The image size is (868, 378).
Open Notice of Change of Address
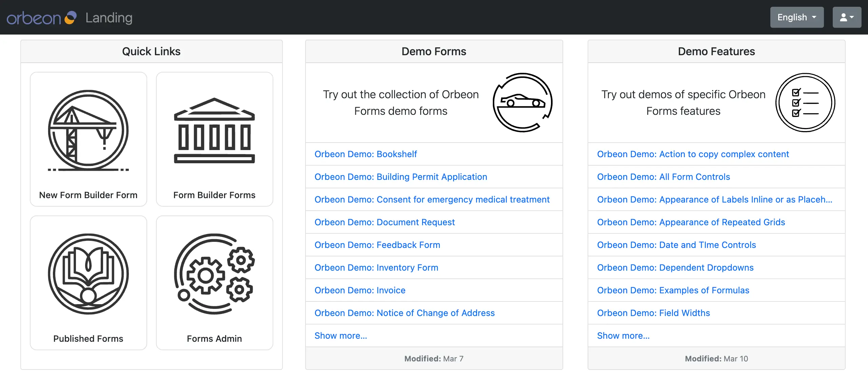coord(405,313)
